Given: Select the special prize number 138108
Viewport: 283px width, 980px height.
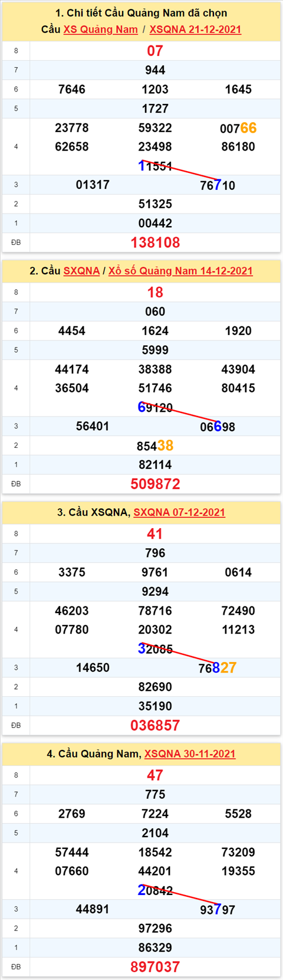Looking at the screenshot, I should [x=155, y=242].
